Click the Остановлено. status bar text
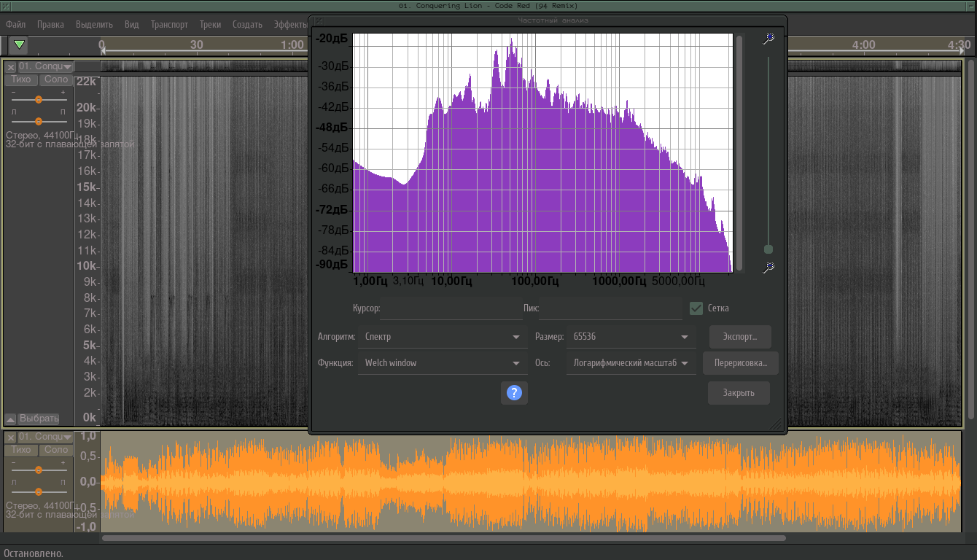The image size is (977, 560). tap(34, 553)
